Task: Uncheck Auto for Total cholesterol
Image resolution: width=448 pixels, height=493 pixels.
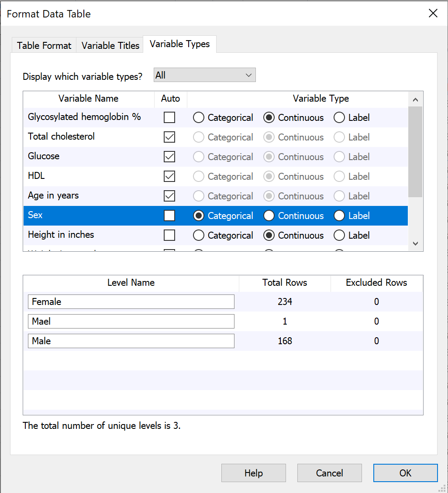Action: pos(169,137)
